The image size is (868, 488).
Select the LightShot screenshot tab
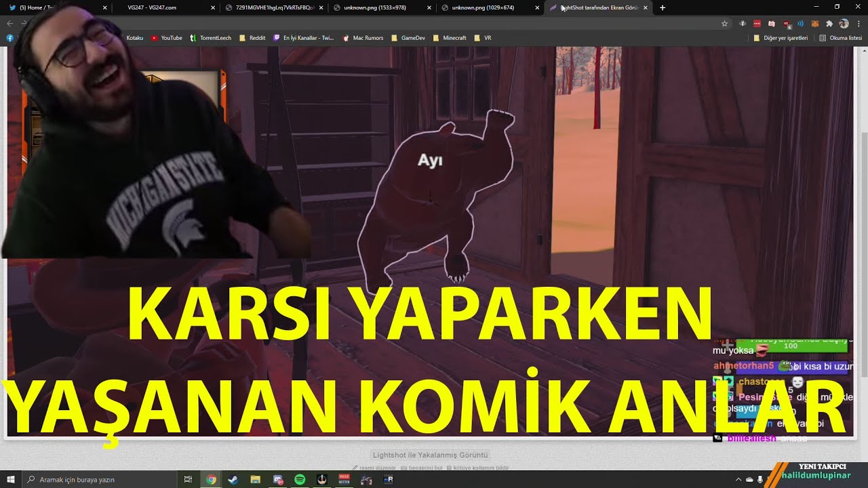point(599,7)
